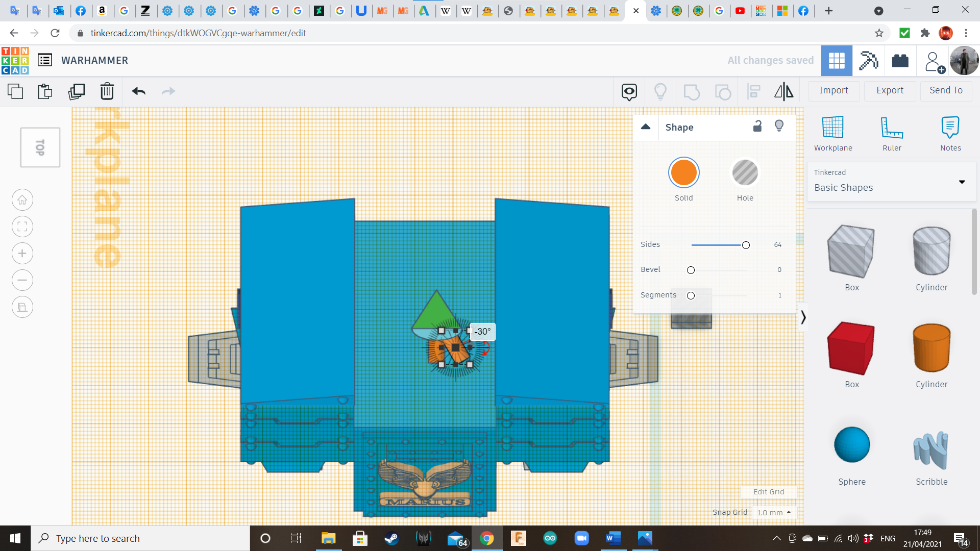980x551 pixels.
Task: Click the Tinkercad logo
Action: [15, 60]
